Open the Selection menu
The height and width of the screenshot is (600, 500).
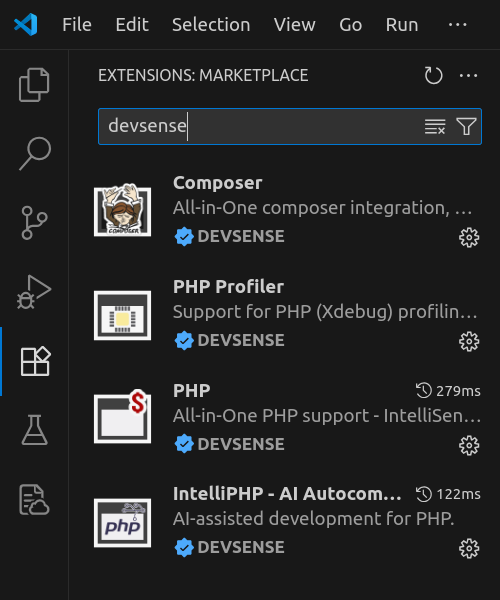tap(211, 25)
